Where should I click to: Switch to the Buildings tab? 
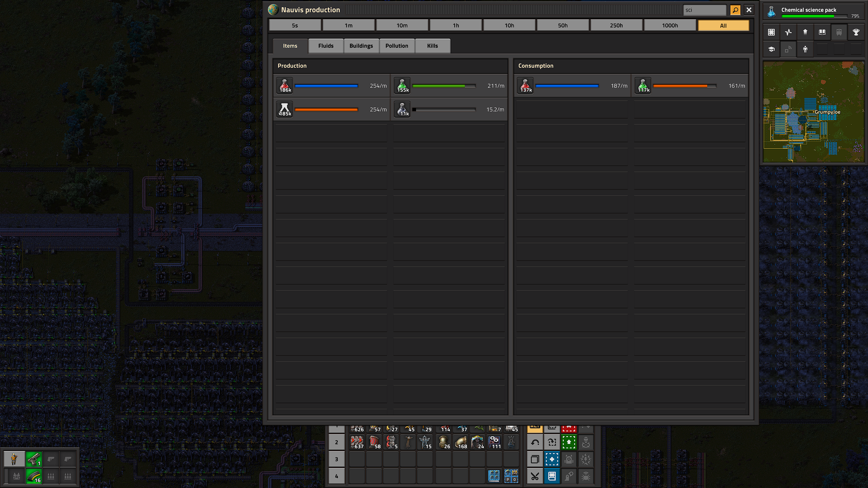click(361, 46)
